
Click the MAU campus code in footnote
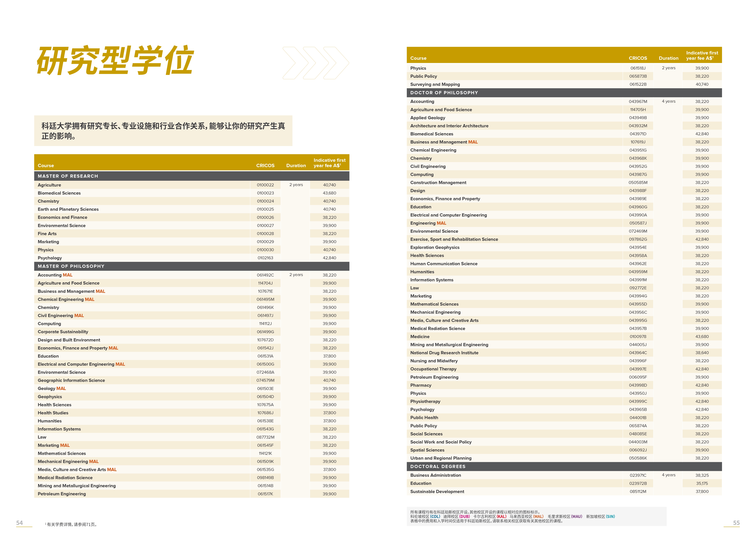pos(576,517)
